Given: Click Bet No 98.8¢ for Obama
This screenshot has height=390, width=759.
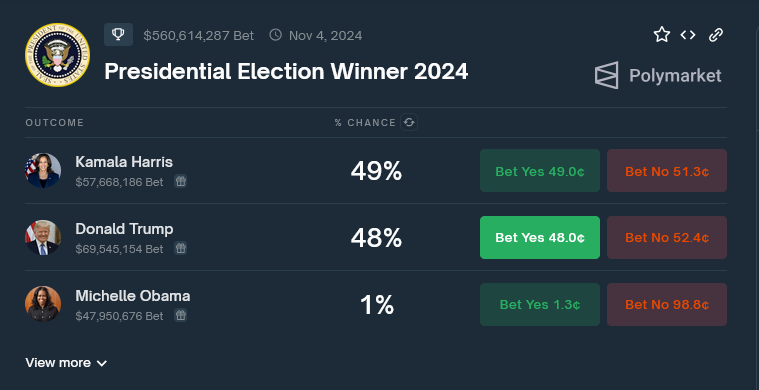Looking at the screenshot, I should 667,304.
